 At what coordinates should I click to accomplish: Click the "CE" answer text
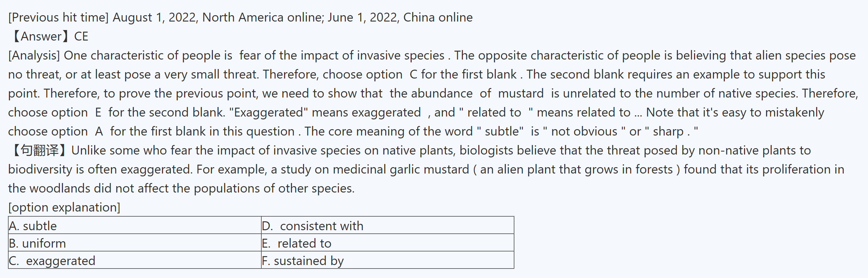81,36
